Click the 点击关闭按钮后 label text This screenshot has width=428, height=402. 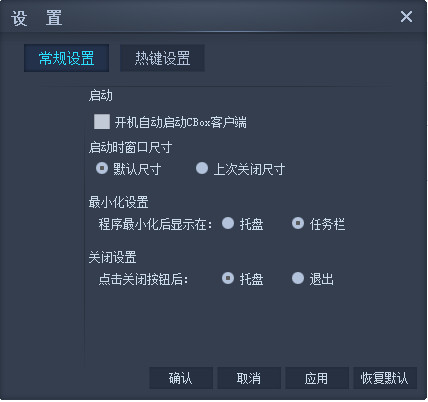click(x=143, y=279)
